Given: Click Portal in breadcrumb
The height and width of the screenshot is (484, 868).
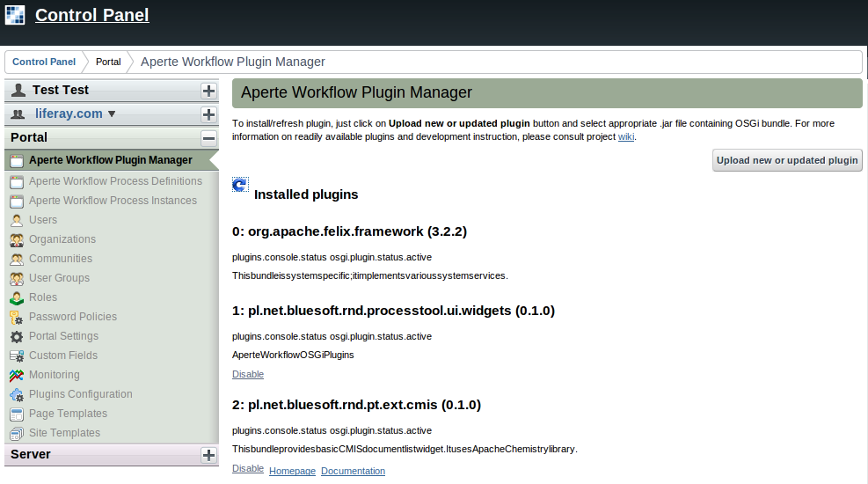Looking at the screenshot, I should coord(108,62).
